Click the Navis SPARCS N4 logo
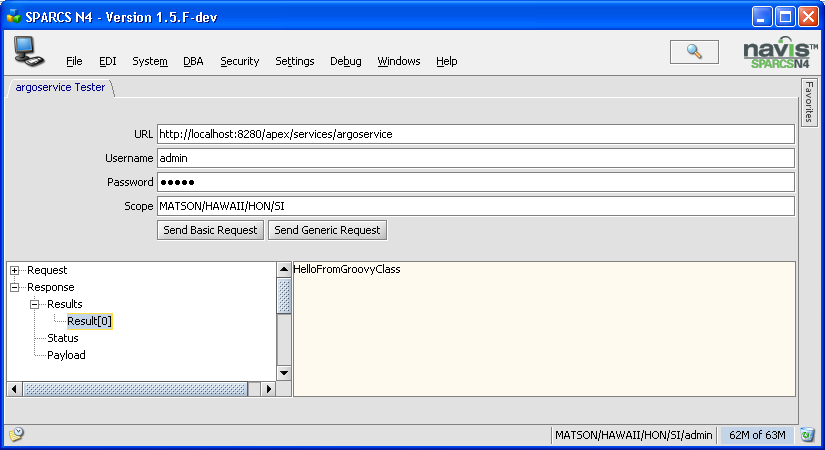This screenshot has width=825, height=450. click(x=780, y=53)
